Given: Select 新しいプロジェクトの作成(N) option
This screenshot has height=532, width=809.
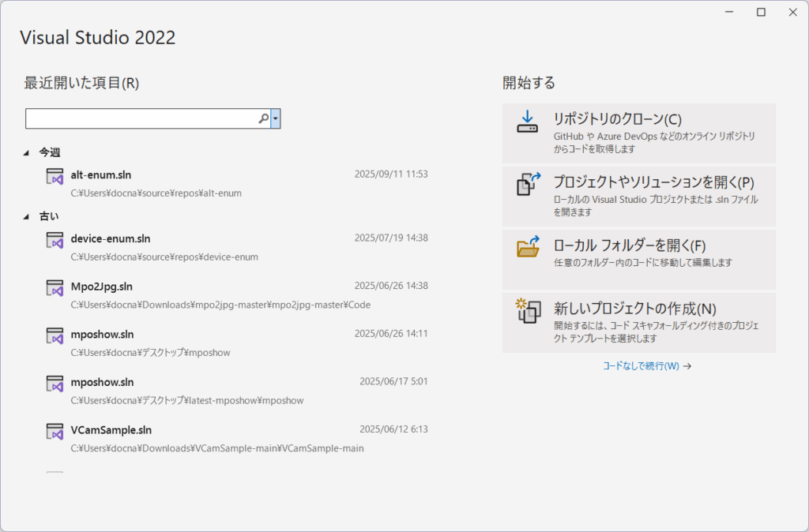Looking at the screenshot, I should tap(638, 323).
